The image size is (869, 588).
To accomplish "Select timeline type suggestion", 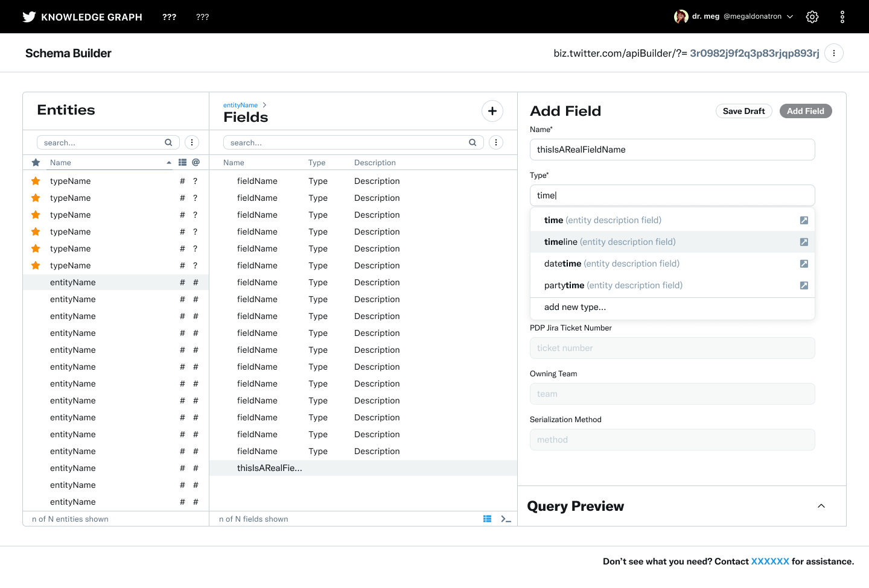I will 672,242.
